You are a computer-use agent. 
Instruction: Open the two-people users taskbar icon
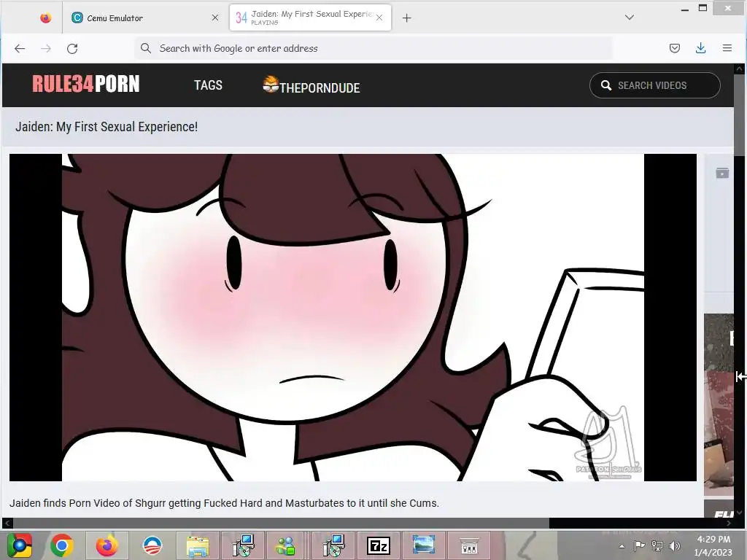click(x=286, y=545)
